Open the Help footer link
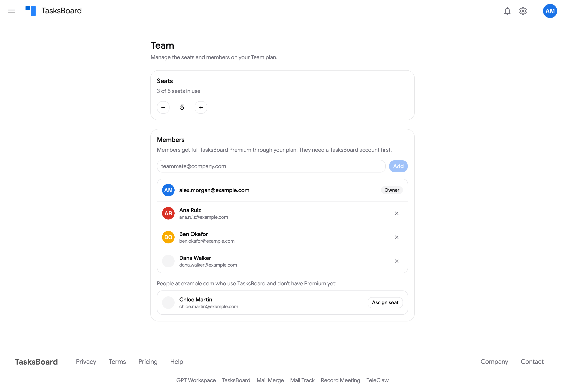565x392 pixels. click(x=177, y=362)
